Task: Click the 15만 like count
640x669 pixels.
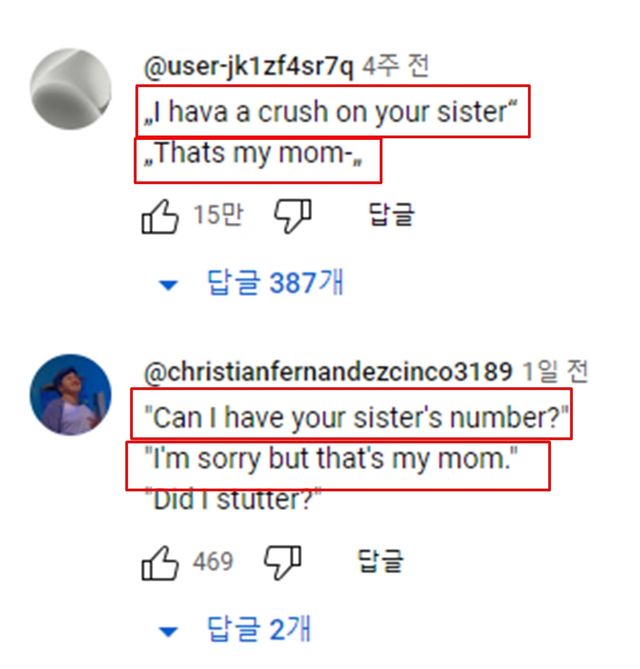Action: pos(217,216)
